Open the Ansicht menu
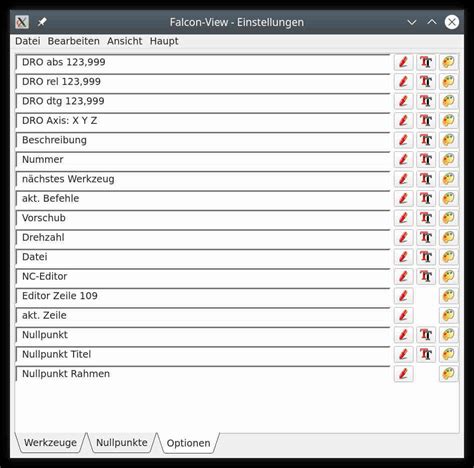Image resolution: width=474 pixels, height=468 pixels. 125,41
